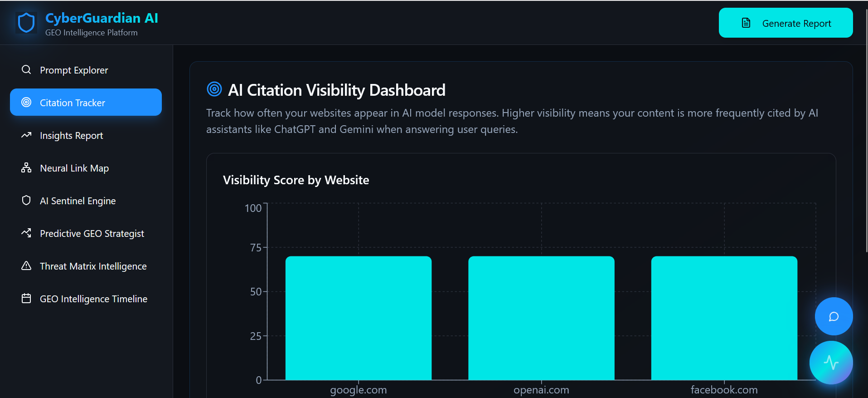Click the google.com axis label

[359, 390]
